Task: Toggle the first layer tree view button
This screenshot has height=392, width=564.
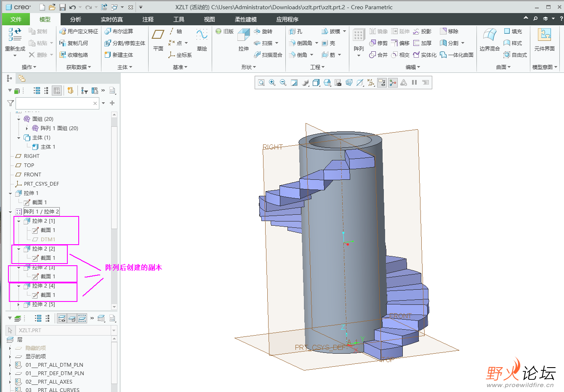Action: (x=62, y=318)
